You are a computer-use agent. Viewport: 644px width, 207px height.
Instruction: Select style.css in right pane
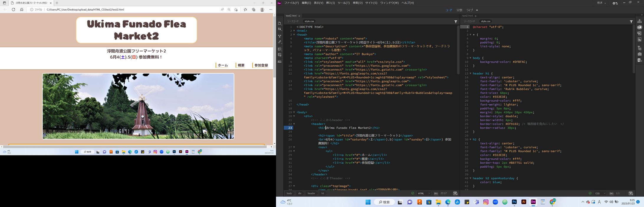click(486, 22)
